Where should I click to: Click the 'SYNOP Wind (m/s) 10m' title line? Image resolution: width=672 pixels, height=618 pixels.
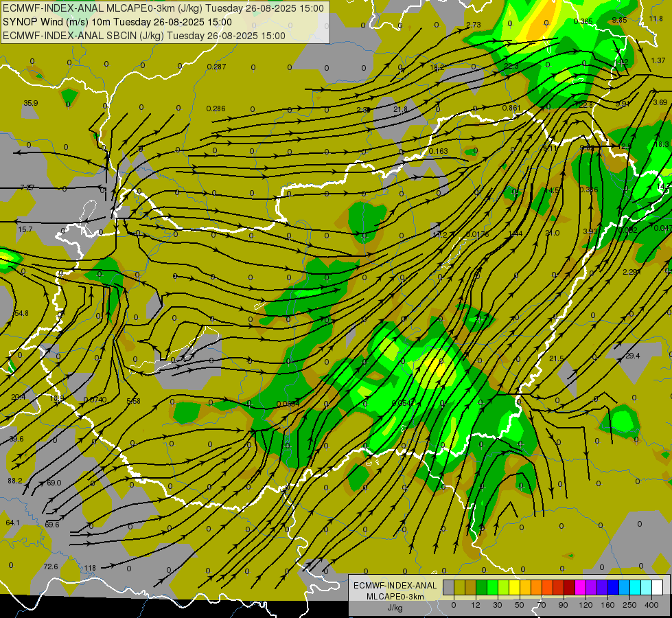(x=117, y=22)
